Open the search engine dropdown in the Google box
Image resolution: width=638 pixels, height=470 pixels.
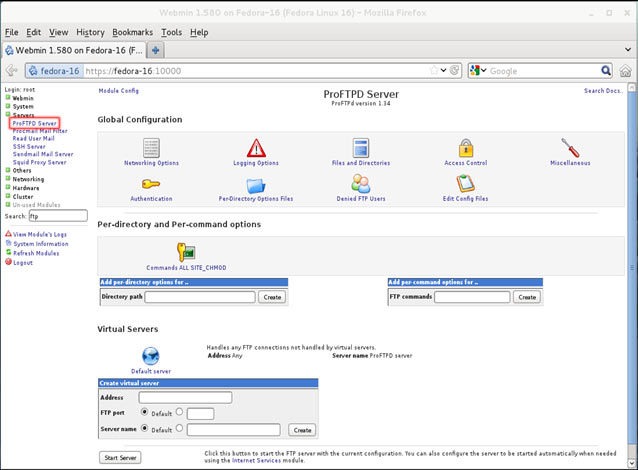(x=483, y=70)
